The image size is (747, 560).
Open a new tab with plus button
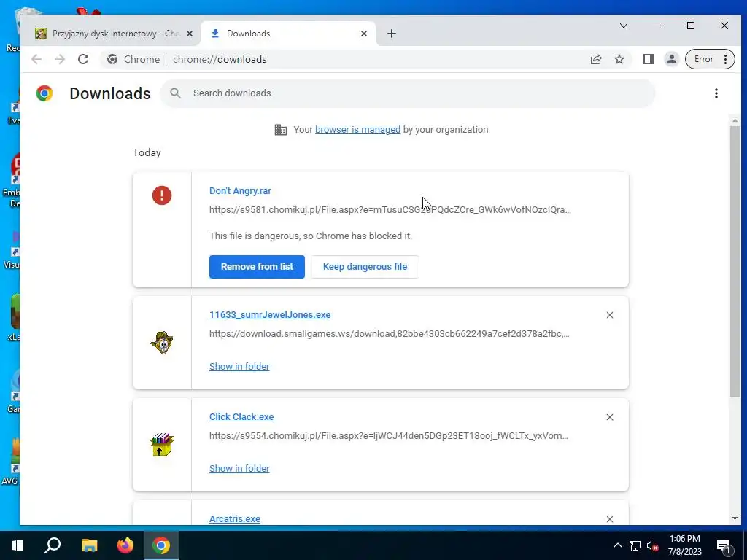point(391,34)
